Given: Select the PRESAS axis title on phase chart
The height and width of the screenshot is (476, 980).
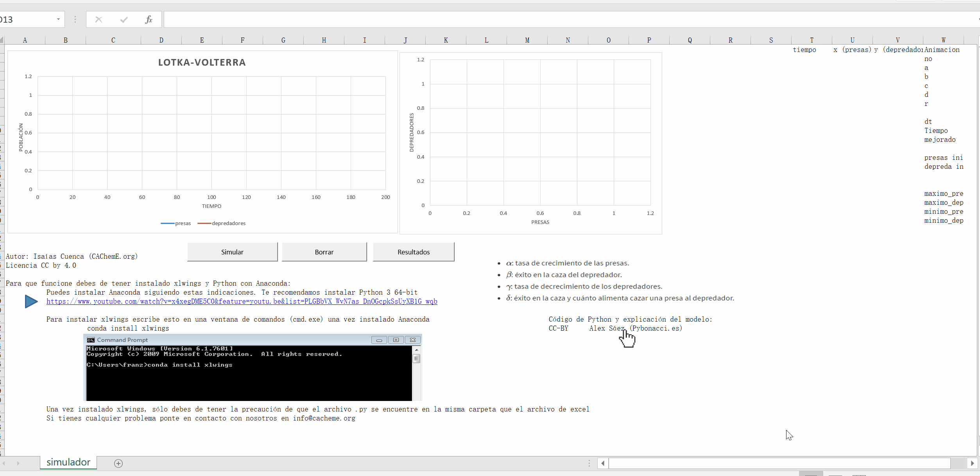Looking at the screenshot, I should tap(540, 222).
